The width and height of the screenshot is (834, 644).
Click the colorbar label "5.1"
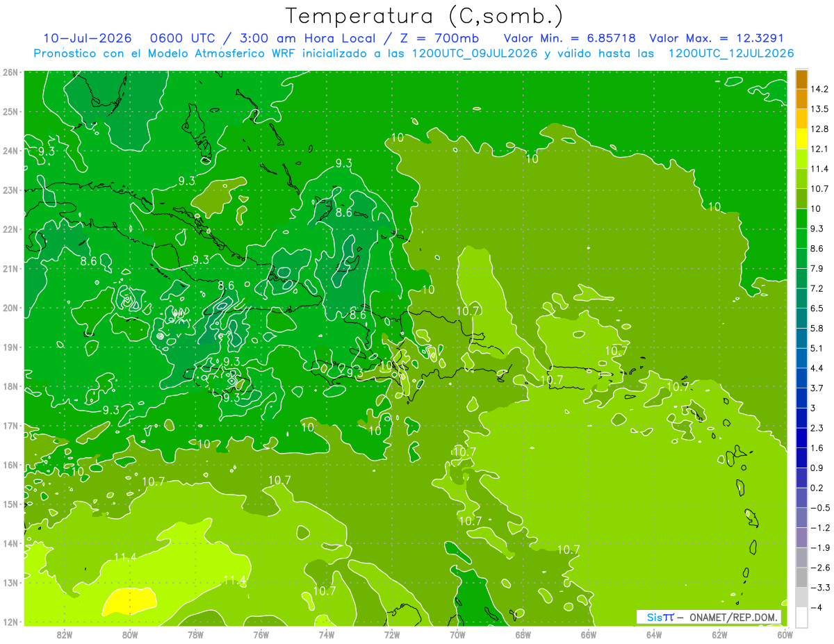pyautogui.click(x=817, y=348)
